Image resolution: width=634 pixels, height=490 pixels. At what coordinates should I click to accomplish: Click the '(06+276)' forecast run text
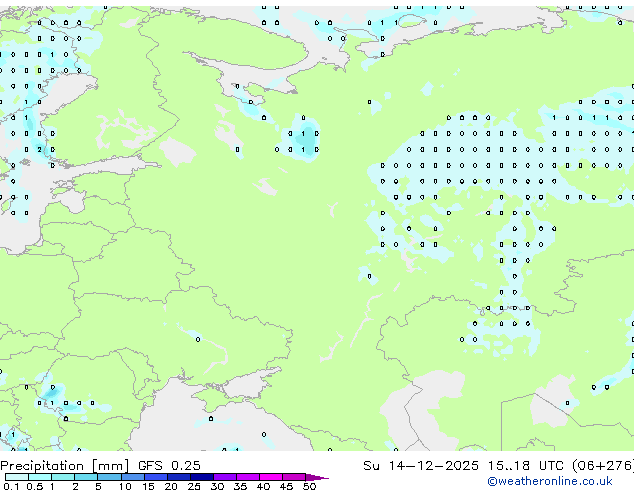click(x=603, y=466)
